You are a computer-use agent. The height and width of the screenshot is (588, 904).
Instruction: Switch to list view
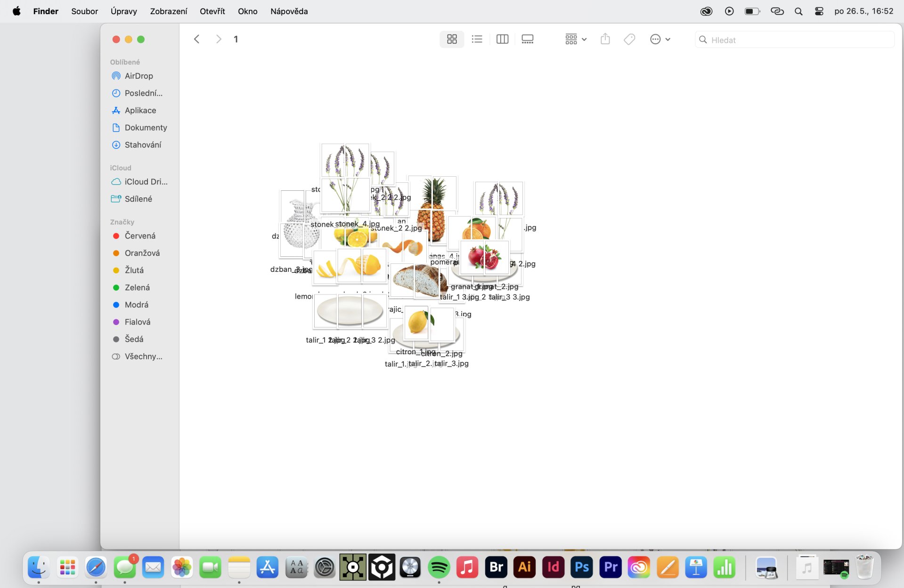(x=477, y=40)
